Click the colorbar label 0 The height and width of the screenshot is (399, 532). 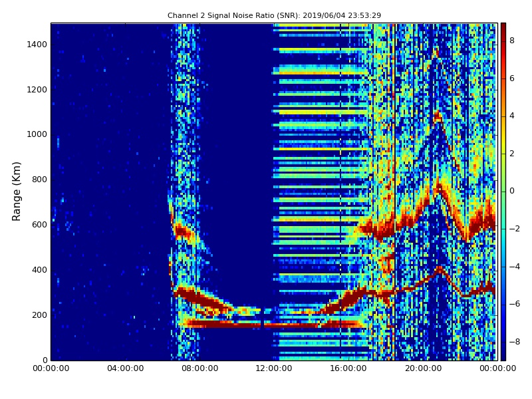(x=512, y=191)
